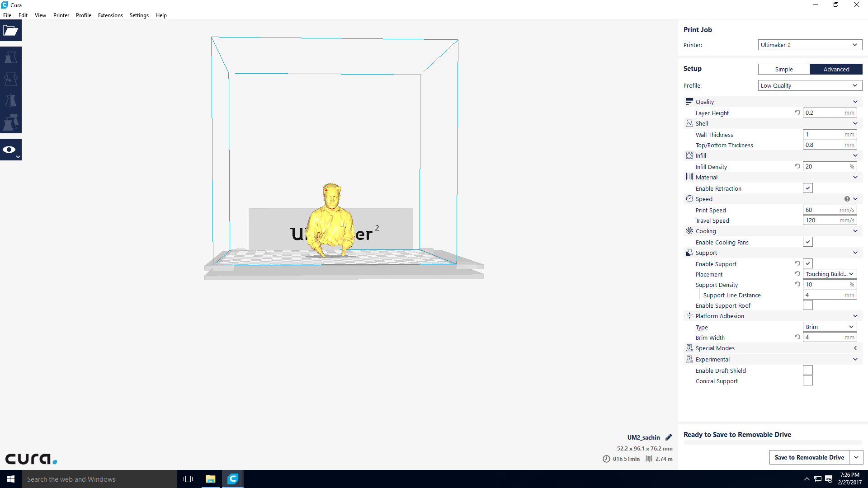Image resolution: width=868 pixels, height=488 pixels.
Task: Click the Shell category icon
Action: 689,123
